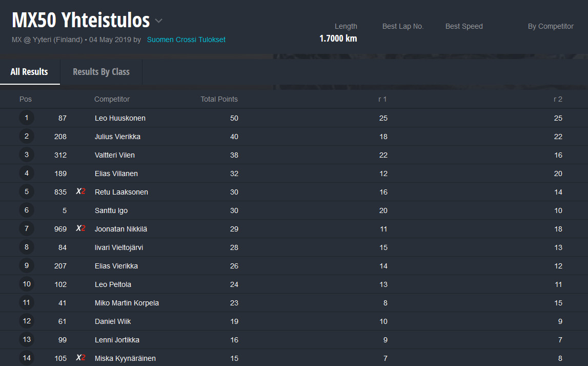Click position badge 9 for Elias Vierikka
The image size is (588, 366).
[x=27, y=266]
